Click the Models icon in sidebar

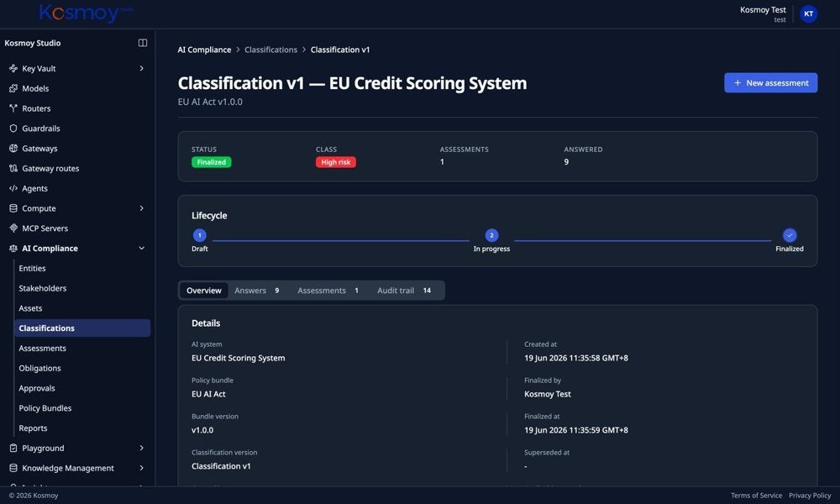point(13,88)
